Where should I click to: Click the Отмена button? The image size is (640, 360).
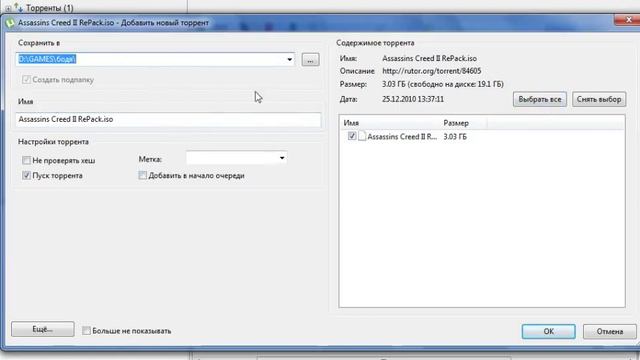[x=610, y=331]
